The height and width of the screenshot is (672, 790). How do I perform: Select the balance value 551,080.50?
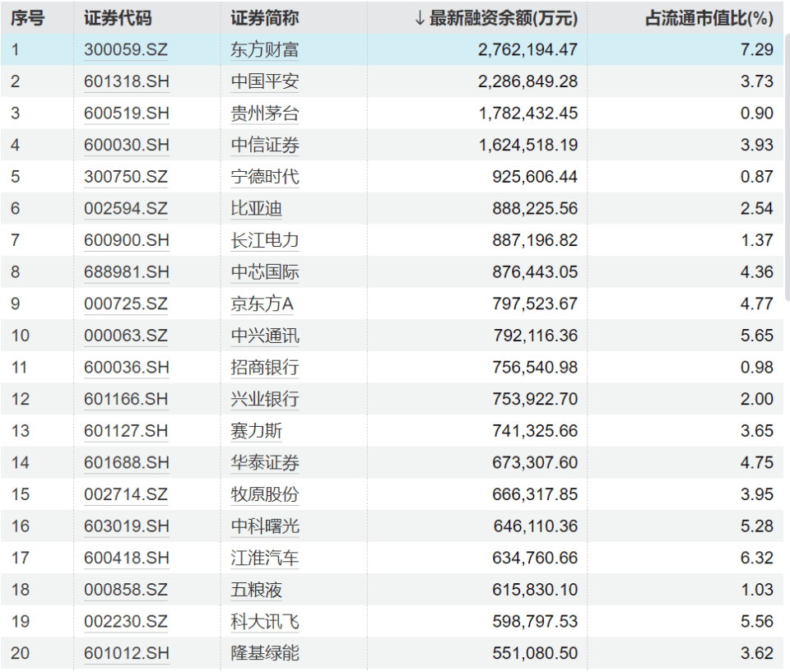(x=535, y=653)
